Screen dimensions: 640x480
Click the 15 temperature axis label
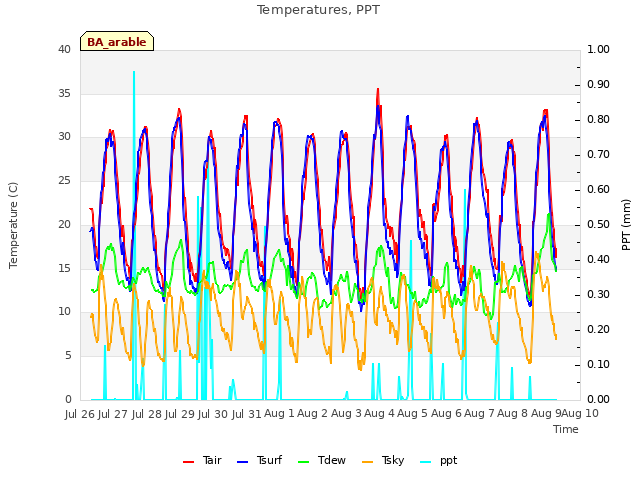click(x=64, y=268)
